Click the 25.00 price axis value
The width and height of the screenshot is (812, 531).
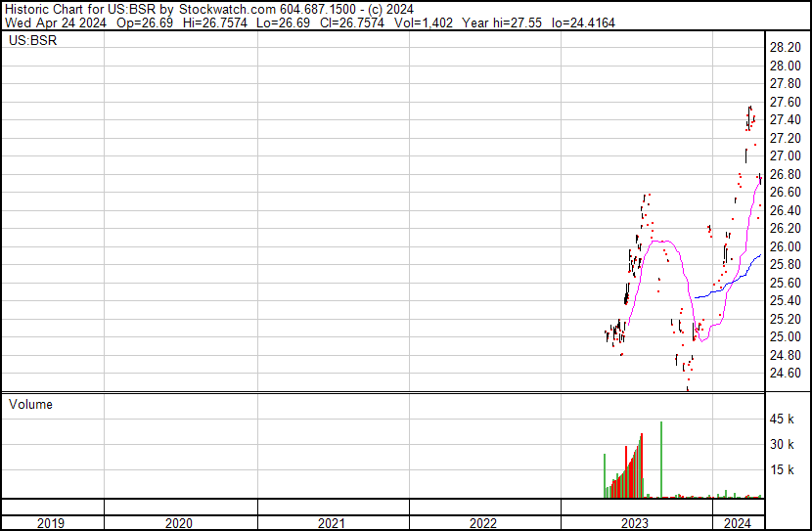[785, 337]
